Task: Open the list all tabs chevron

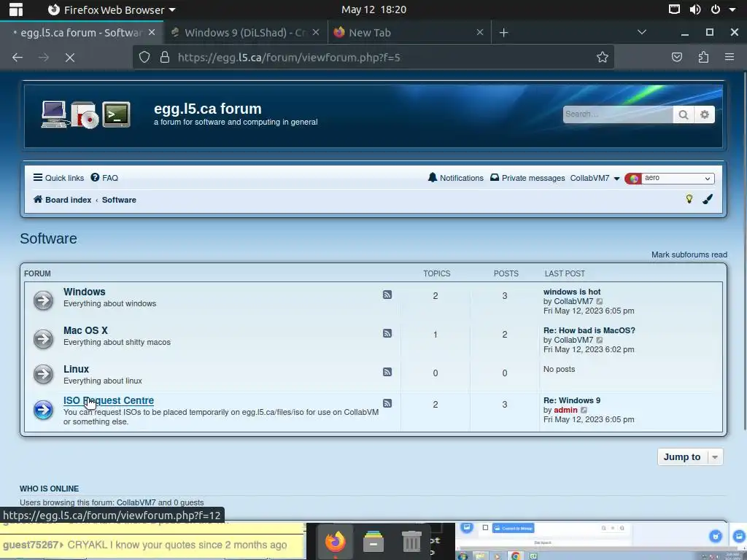Action: 642,32
